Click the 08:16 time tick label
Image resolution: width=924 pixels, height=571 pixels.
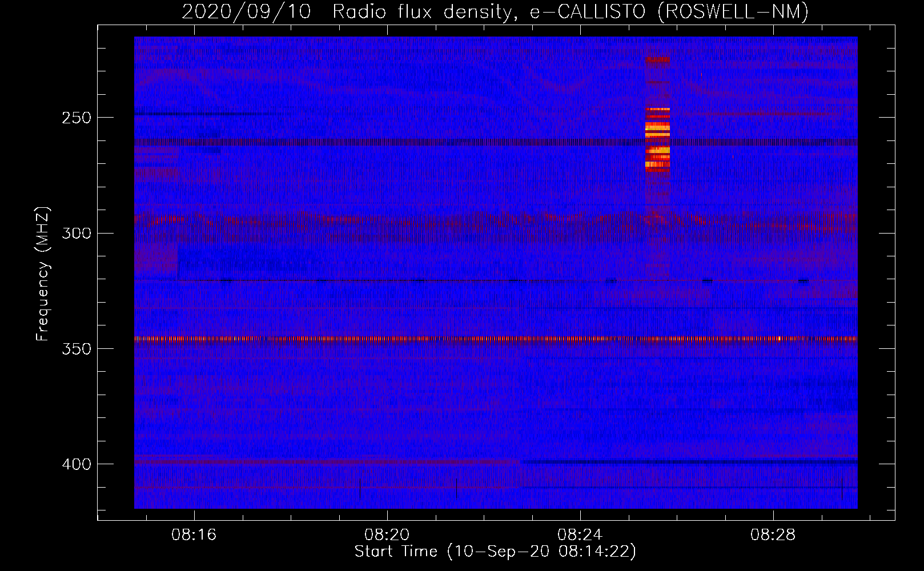click(x=194, y=535)
